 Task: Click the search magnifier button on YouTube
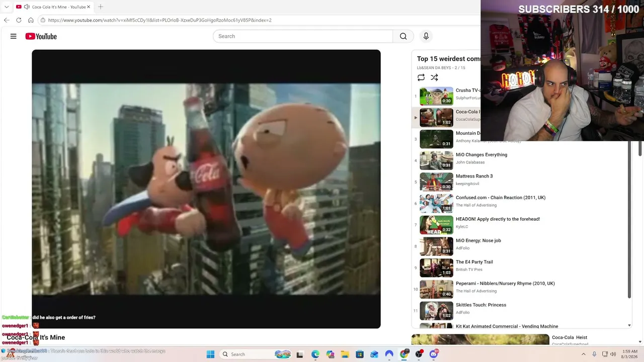(403, 36)
